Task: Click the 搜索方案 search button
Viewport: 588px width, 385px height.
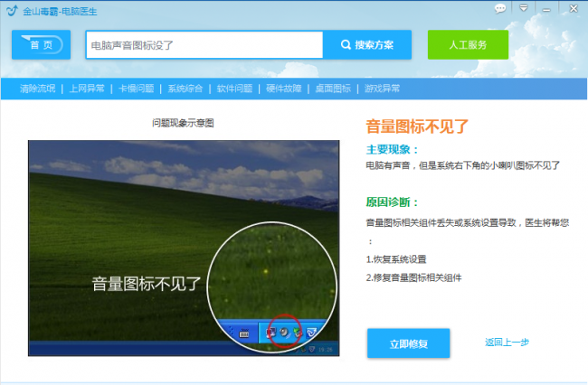Action: 367,45
